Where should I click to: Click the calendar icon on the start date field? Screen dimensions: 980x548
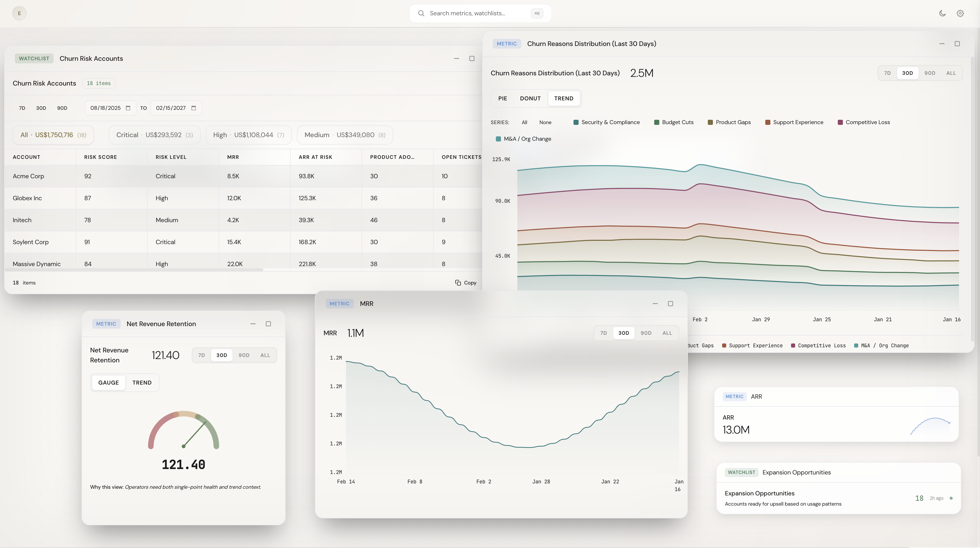tap(128, 108)
